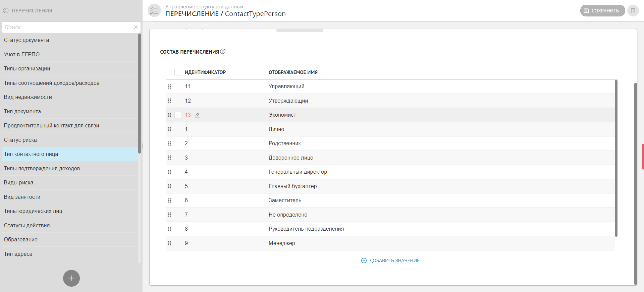Image resolution: width=644 pixels, height=292 pixels.
Task: Toggle the select-all checkbox in table header
Action: [x=178, y=72]
